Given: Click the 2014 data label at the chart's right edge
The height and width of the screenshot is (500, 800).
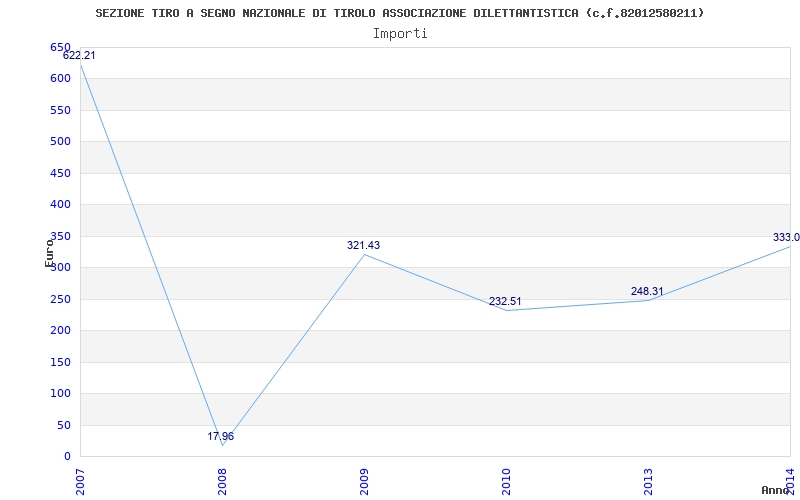Looking at the screenshot, I should 786,237.
